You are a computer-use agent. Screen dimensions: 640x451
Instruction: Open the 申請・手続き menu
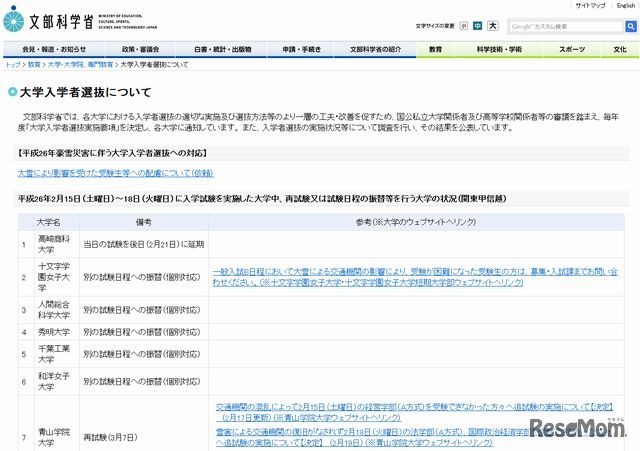click(302, 49)
